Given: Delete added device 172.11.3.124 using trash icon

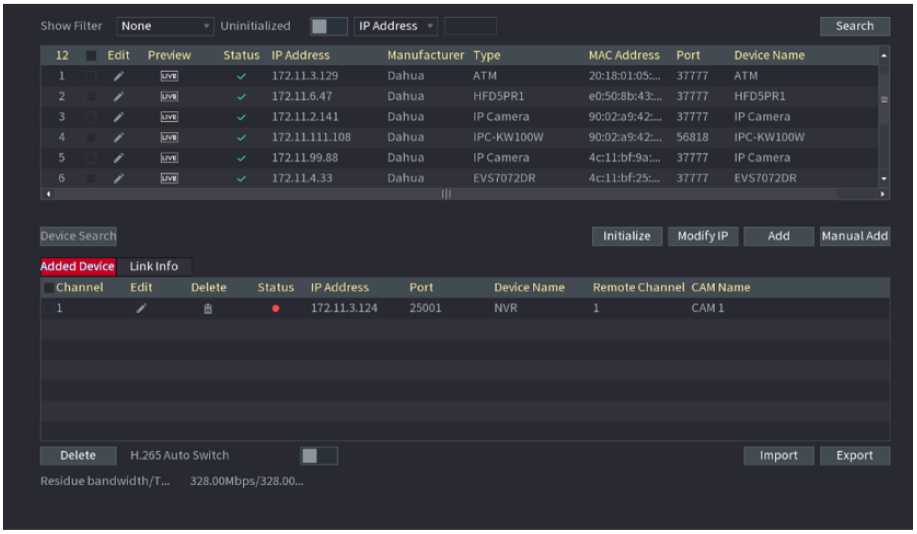Looking at the screenshot, I should 209,309.
